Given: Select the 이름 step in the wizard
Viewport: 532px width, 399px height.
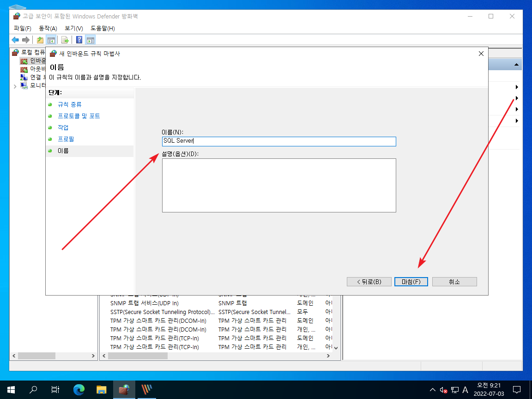Looking at the screenshot, I should 63,151.
